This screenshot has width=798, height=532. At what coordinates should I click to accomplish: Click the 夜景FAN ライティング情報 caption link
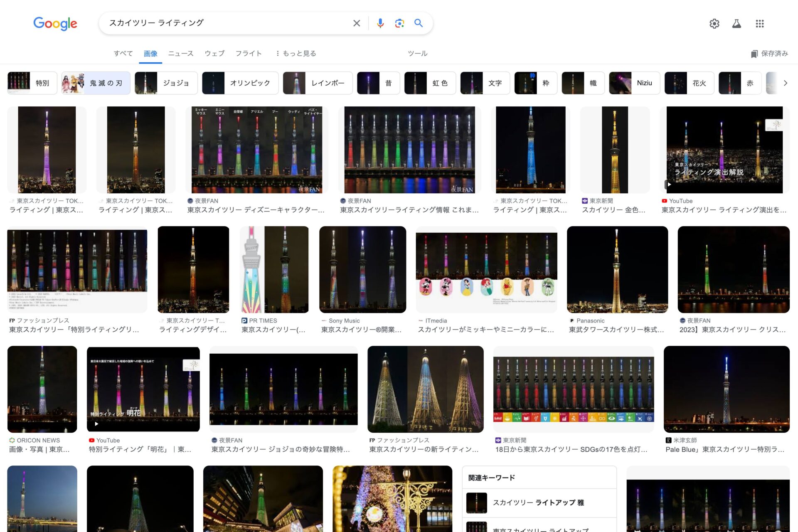(x=409, y=210)
